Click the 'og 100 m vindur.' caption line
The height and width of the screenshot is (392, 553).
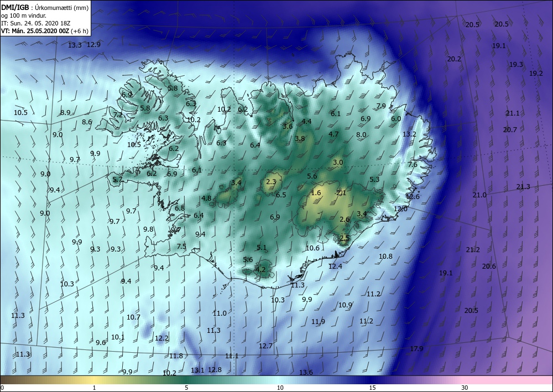coord(24,15)
